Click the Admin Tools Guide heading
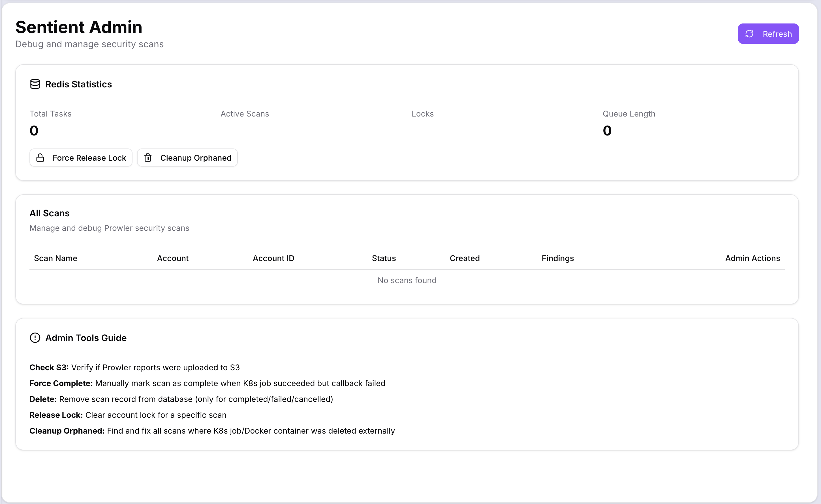The width and height of the screenshot is (821, 504). point(86,338)
